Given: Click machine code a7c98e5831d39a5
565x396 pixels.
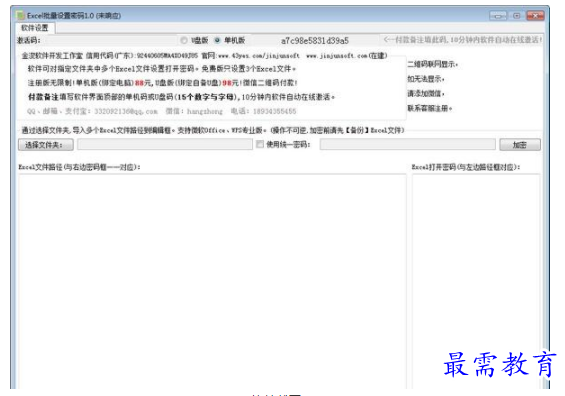Looking at the screenshot, I should [315, 41].
